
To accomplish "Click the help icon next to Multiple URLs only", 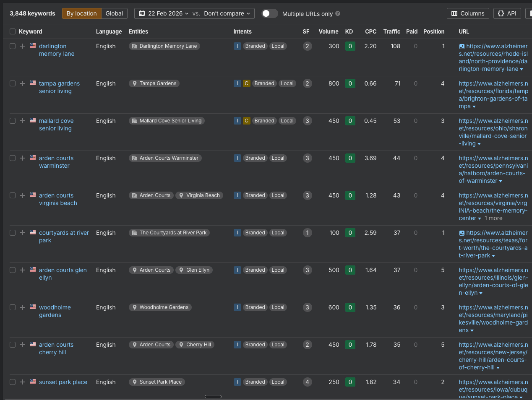I will (x=338, y=13).
